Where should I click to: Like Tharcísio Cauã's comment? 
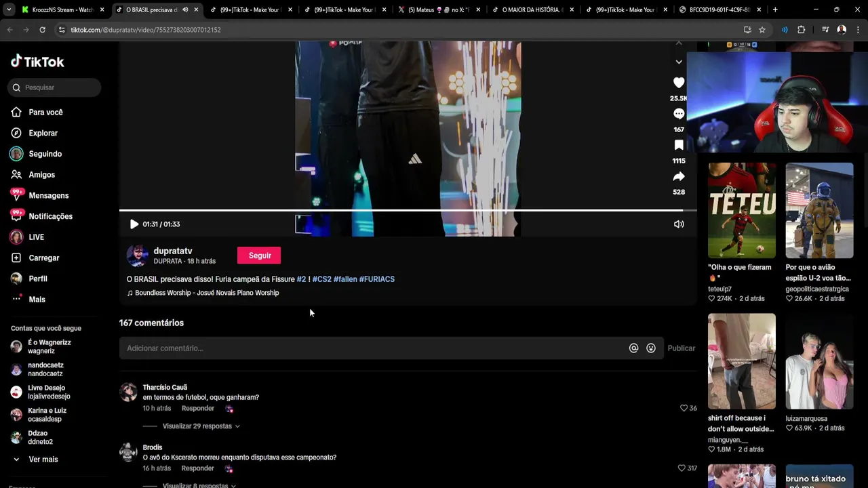click(684, 409)
